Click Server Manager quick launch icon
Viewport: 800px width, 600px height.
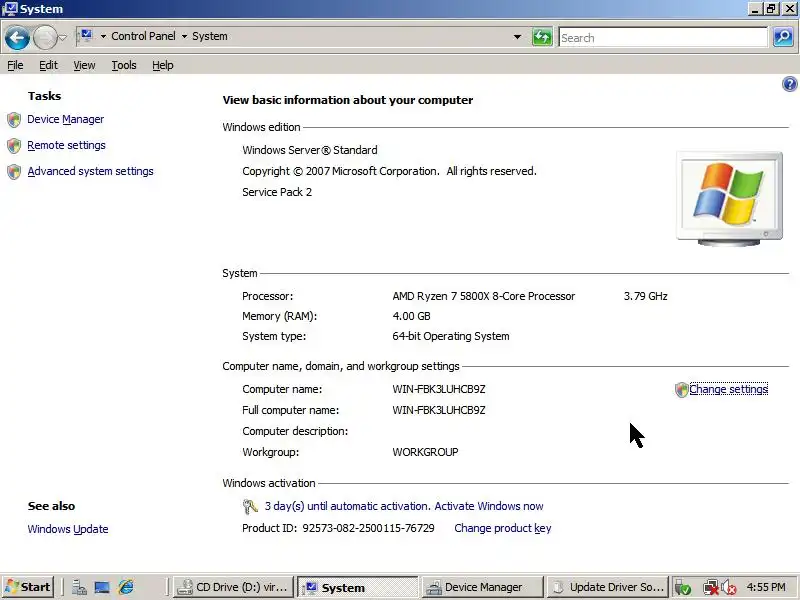point(79,587)
